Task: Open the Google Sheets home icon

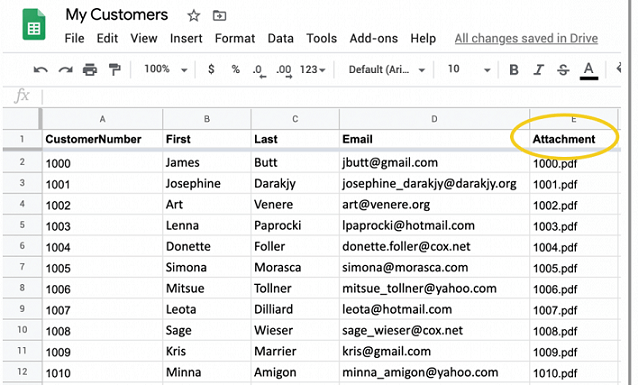Action: point(34,24)
